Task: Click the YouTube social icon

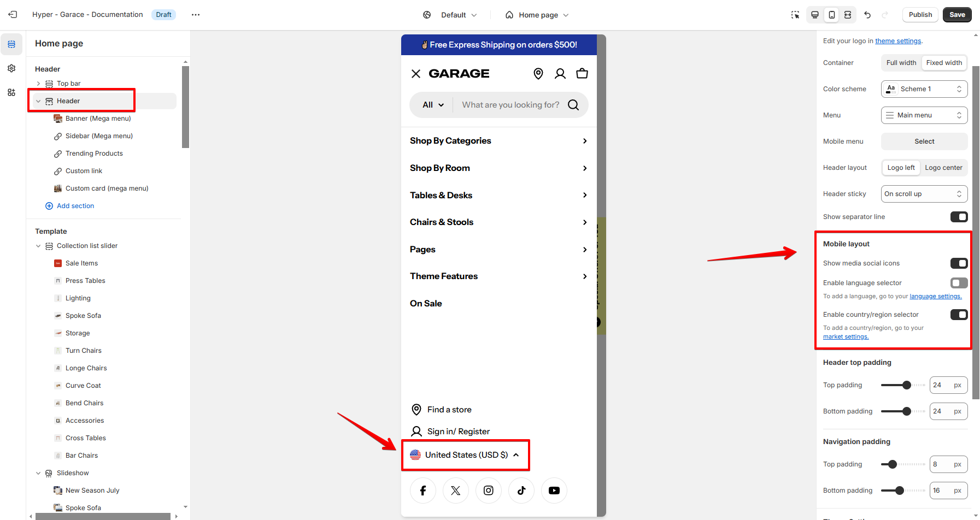Action: click(x=554, y=491)
